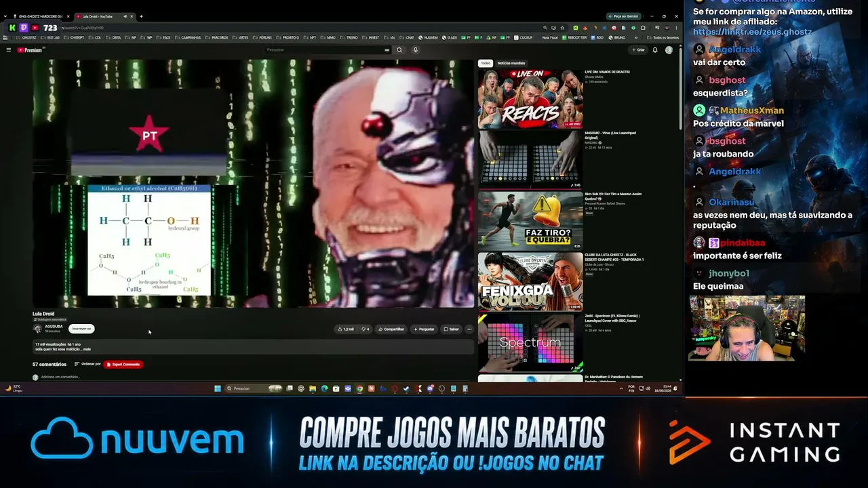The image size is (868, 488).
Task: Open the Windows Start menu
Action: click(218, 388)
